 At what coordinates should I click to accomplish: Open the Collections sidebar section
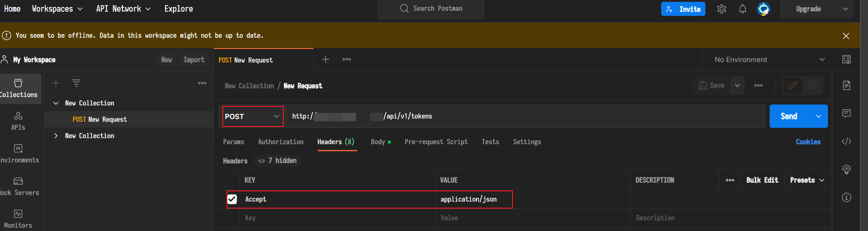coord(19,89)
